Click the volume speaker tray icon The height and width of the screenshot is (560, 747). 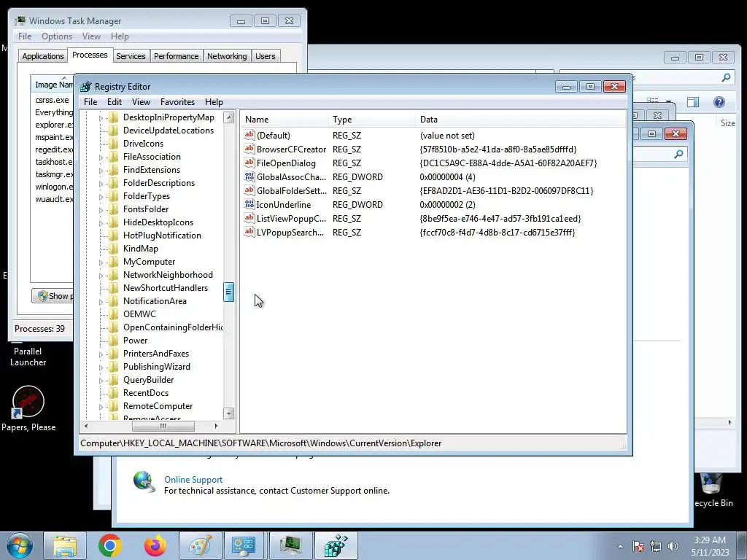tap(673, 546)
